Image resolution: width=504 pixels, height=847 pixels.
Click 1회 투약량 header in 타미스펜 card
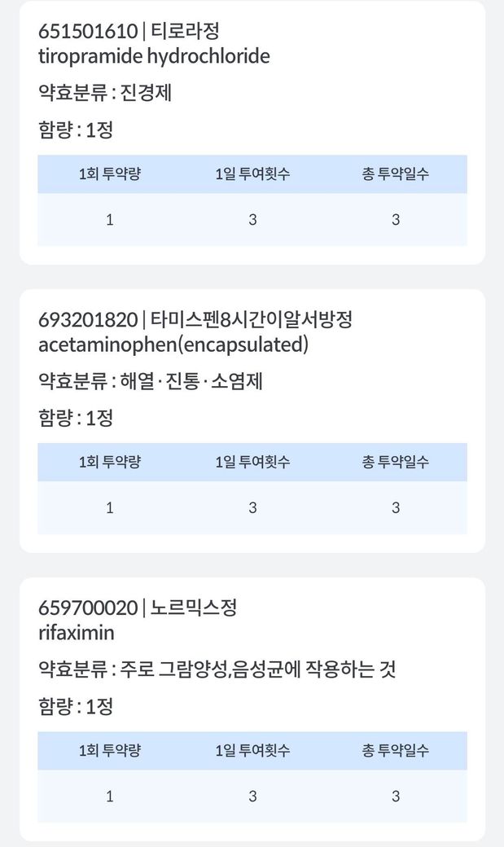110,462
